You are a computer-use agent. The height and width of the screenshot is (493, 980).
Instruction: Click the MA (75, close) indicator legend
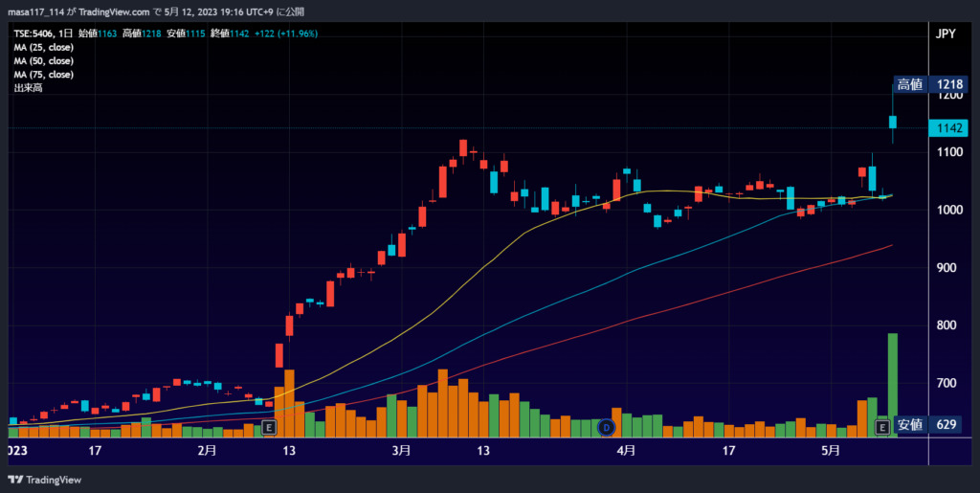coord(44,75)
